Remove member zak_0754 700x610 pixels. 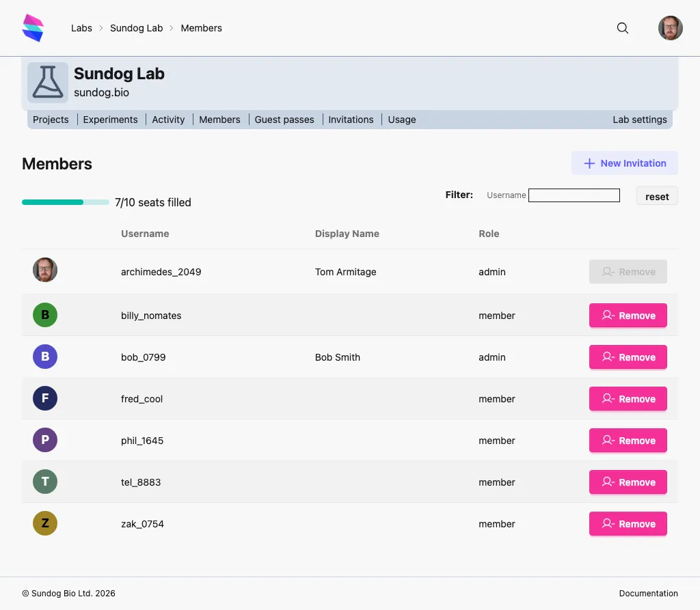pyautogui.click(x=628, y=523)
